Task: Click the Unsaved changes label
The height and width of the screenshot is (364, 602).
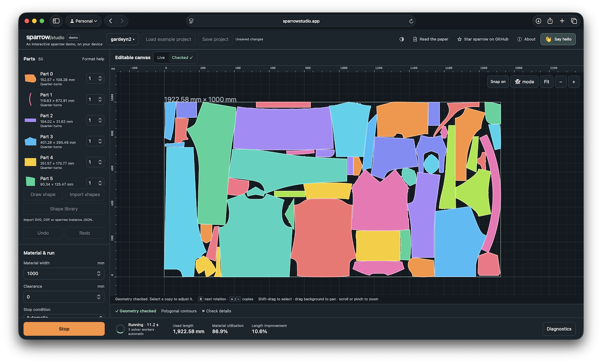Action: (x=249, y=39)
